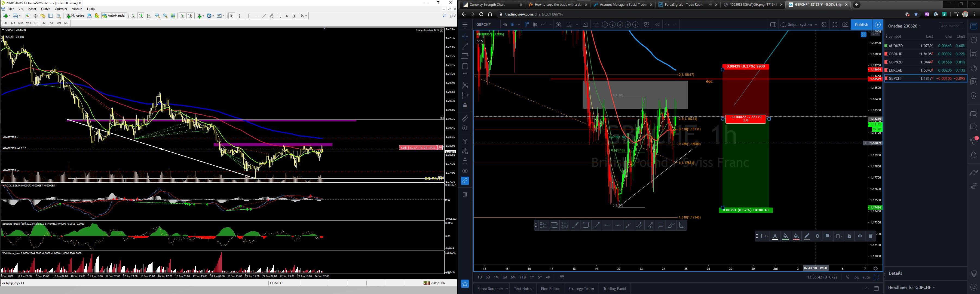Open the Strategy Tester tab
The height and width of the screenshot is (294, 980).
point(581,289)
